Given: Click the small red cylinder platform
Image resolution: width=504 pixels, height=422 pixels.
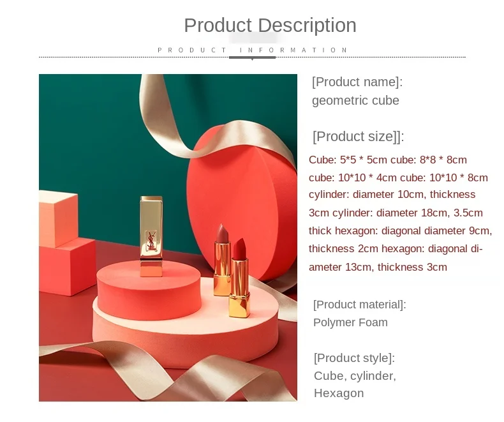Looking at the screenshot, I should tap(149, 289).
